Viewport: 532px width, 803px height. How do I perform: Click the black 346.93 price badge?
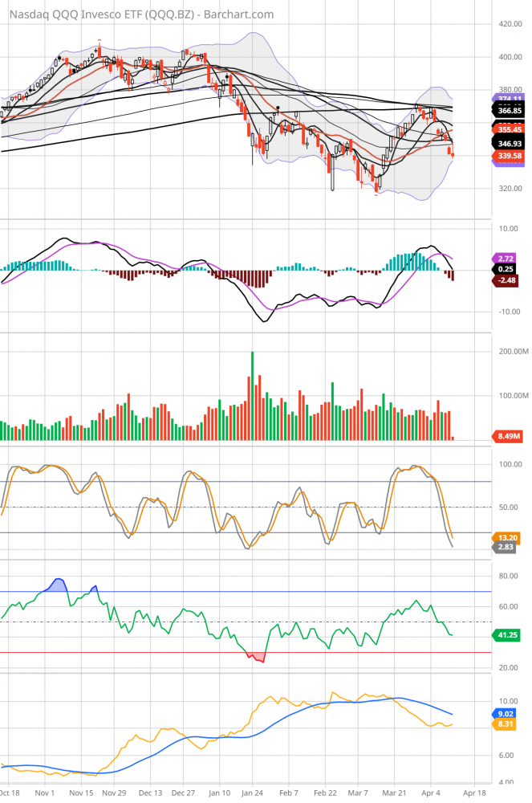tap(506, 142)
